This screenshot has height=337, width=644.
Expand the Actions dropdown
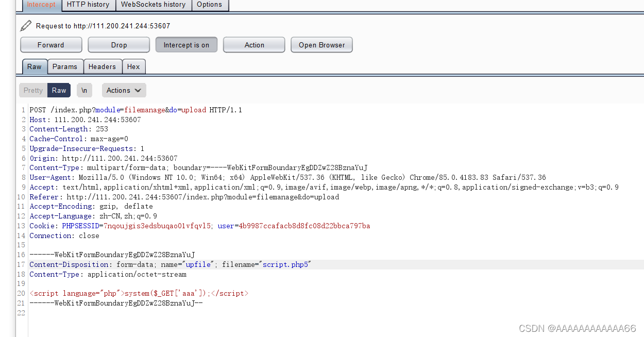(124, 90)
